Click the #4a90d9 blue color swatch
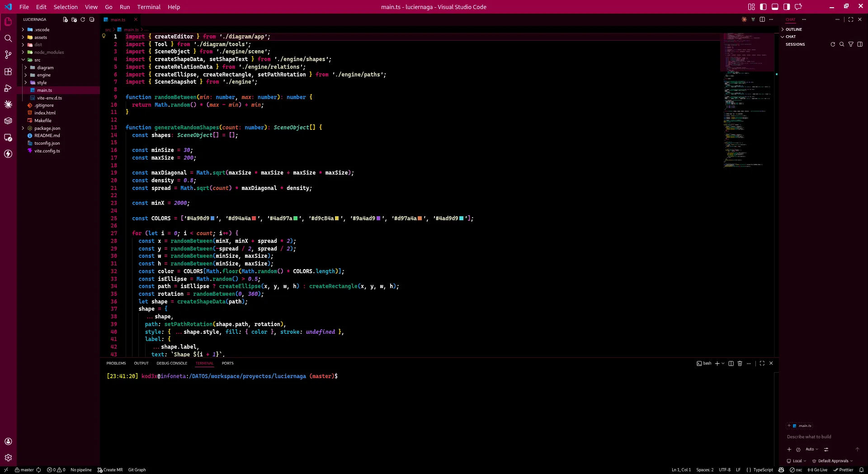Viewport: 868px width, 474px height. coord(212,218)
